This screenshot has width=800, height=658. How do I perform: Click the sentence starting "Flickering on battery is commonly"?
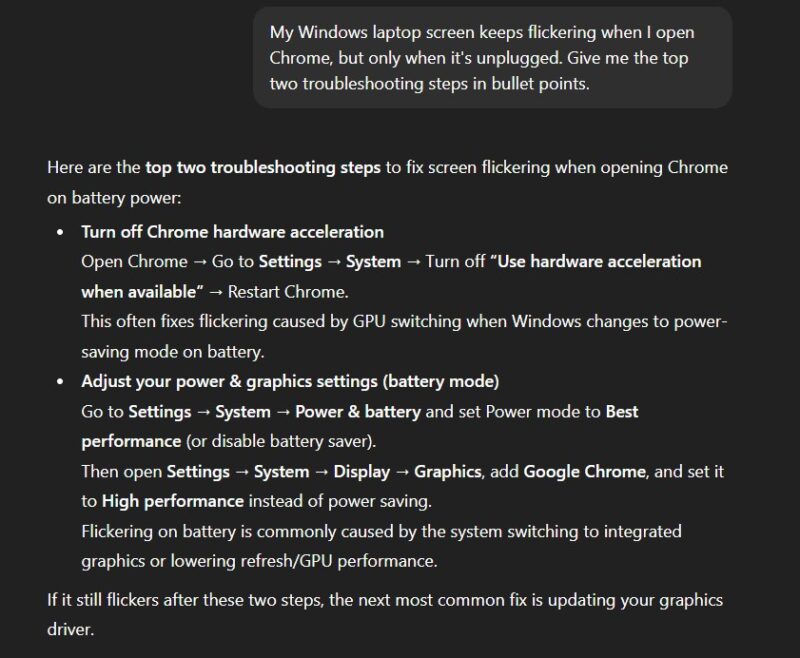[x=381, y=531]
